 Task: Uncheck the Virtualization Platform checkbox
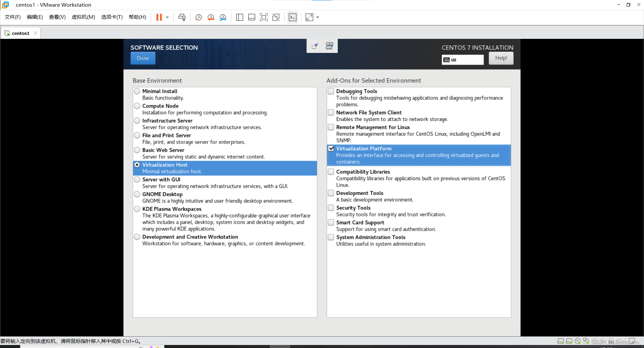point(331,148)
